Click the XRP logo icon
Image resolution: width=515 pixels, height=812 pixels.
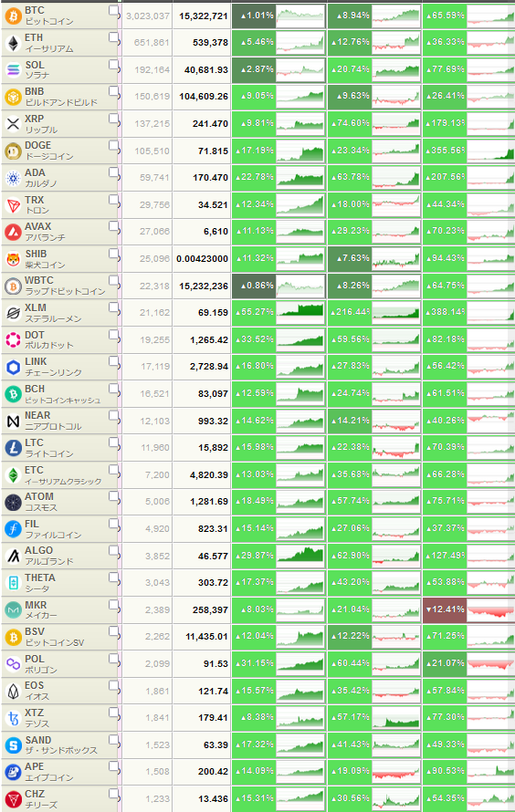[13, 124]
